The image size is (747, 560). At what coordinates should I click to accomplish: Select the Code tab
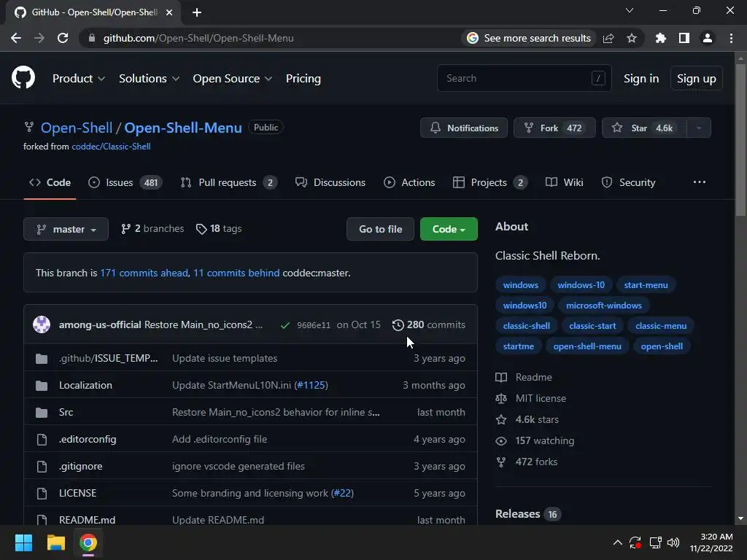coord(50,182)
